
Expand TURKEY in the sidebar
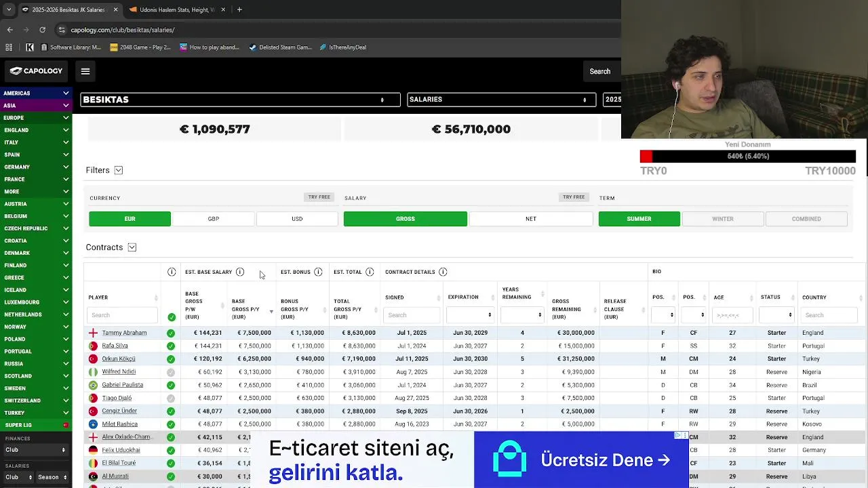[36, 413]
